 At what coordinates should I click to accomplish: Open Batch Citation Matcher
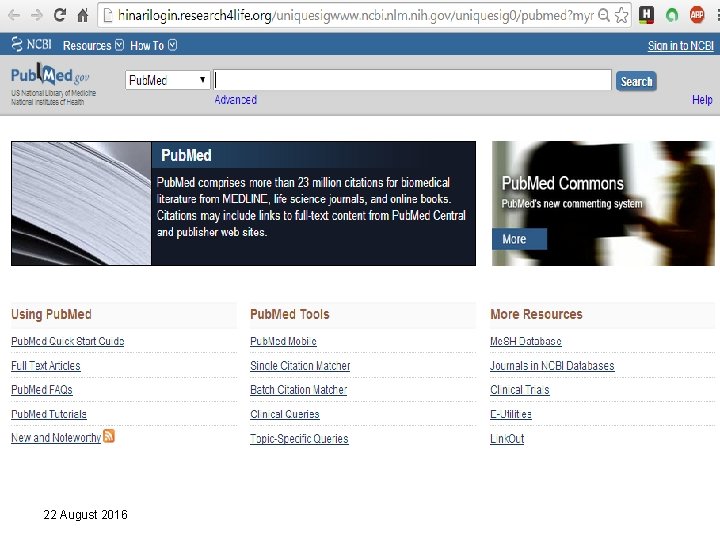pyautogui.click(x=298, y=389)
